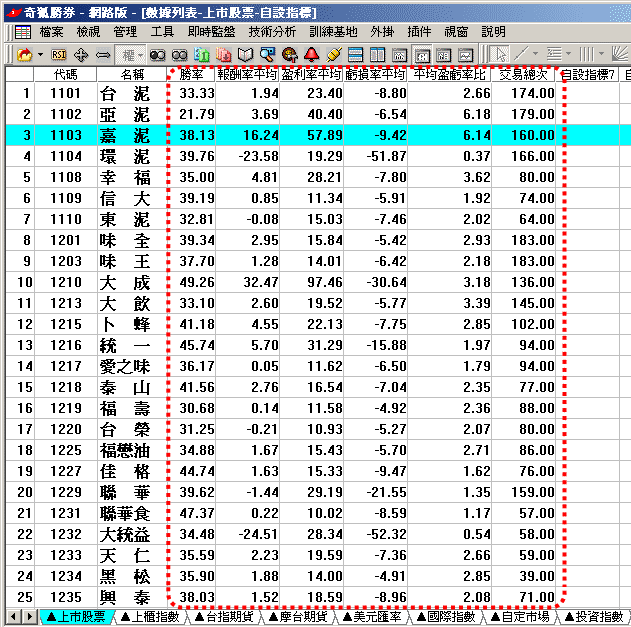Sort by the 勝率 column header
Viewport: 631px width, 627px height.
point(192,74)
